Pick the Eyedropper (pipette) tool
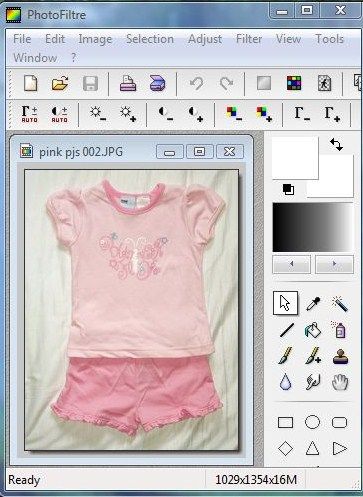Image resolution: width=363 pixels, height=497 pixels. click(313, 304)
